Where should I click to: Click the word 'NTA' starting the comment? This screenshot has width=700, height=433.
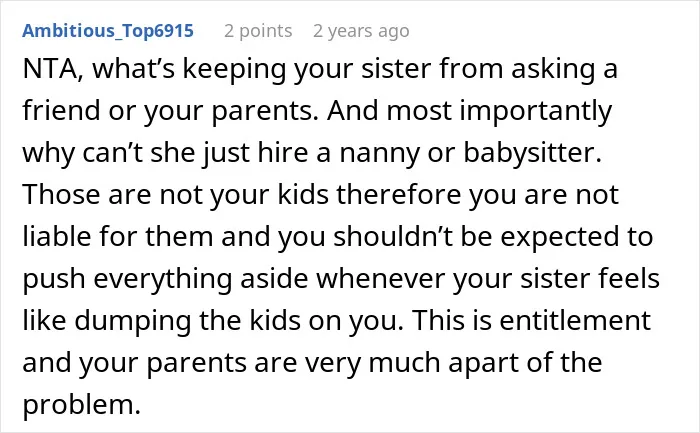pyautogui.click(x=50, y=69)
